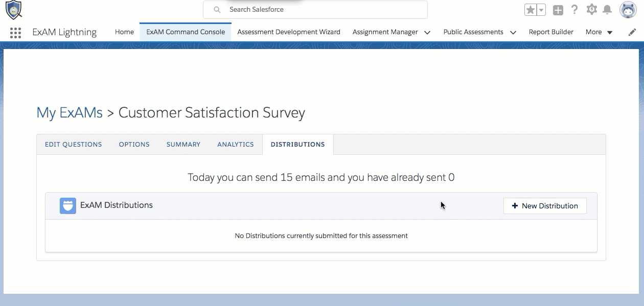This screenshot has height=306, width=644.
Task: Click the search magnifier icon
Action: pyautogui.click(x=217, y=10)
